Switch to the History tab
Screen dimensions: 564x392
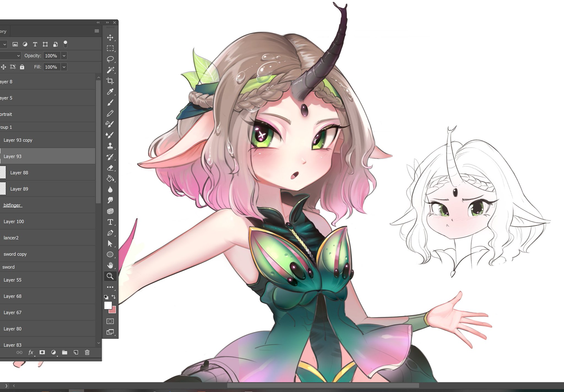tap(3, 31)
